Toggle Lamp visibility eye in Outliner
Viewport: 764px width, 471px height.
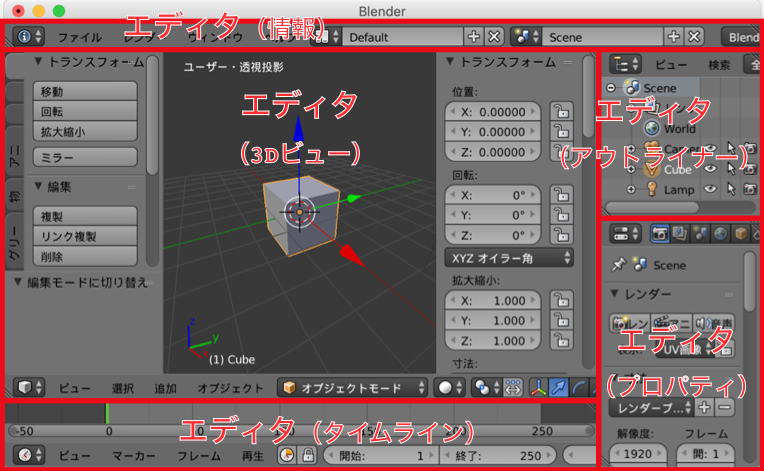point(710,189)
